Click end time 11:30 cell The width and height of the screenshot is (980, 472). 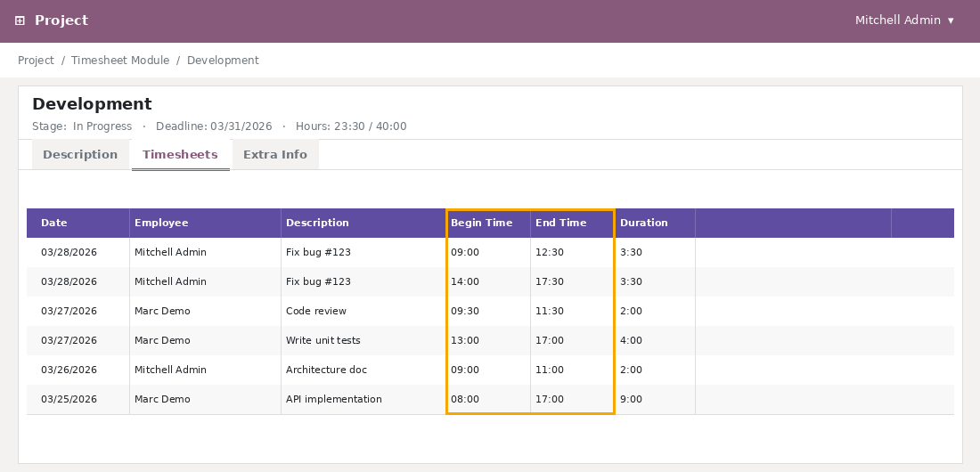point(572,311)
